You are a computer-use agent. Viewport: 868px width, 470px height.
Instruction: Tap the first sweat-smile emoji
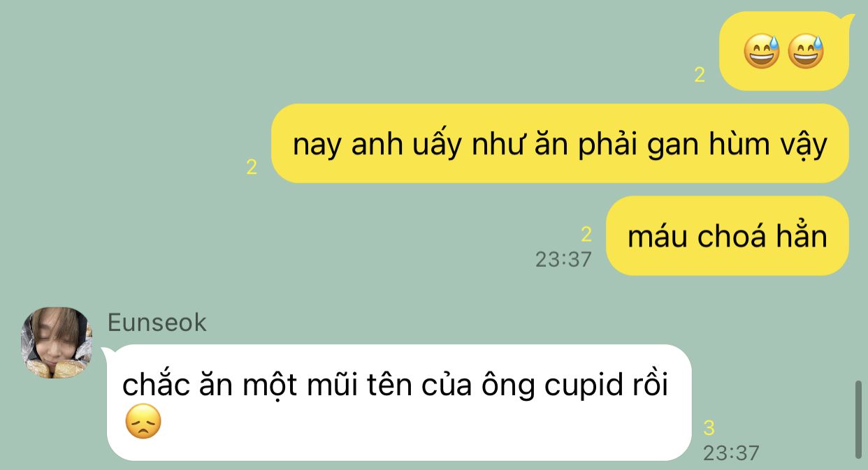tap(761, 52)
